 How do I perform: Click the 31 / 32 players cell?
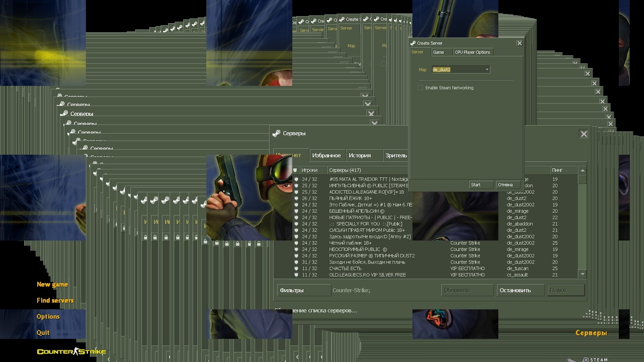point(309,262)
